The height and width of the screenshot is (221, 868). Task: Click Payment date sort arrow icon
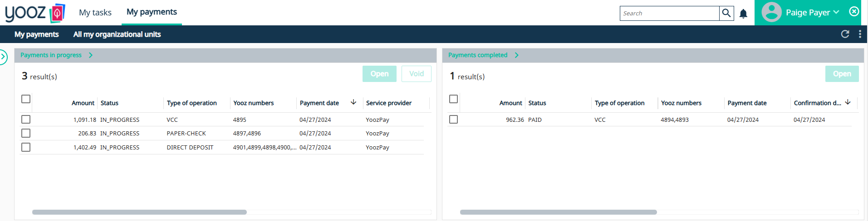click(x=353, y=102)
